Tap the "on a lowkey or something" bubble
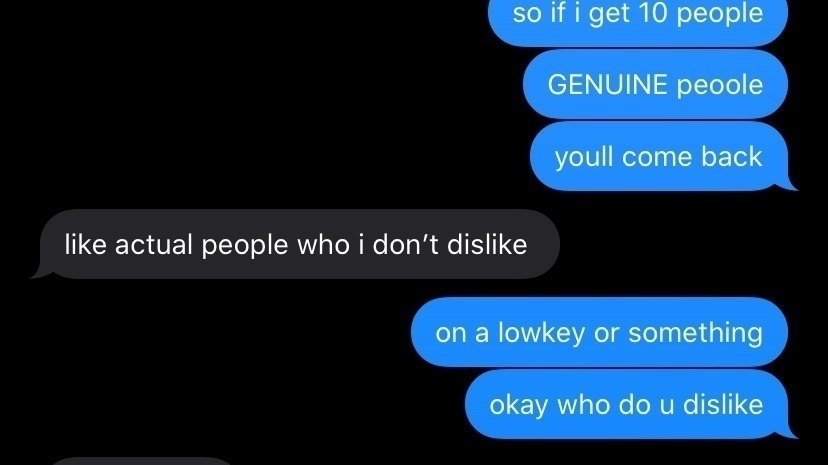This screenshot has height=465, width=828. (599, 333)
